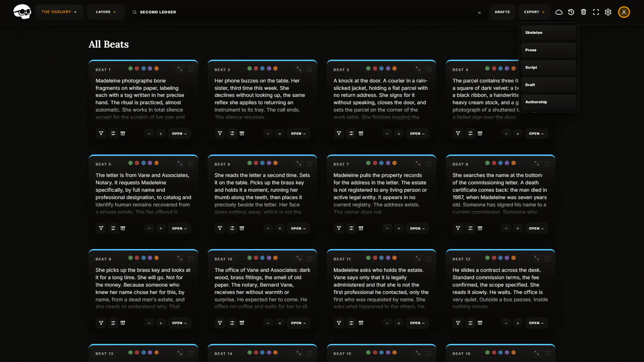Open The Ossuary project dropdown
This screenshot has height=362, width=644.
pyautogui.click(x=59, y=12)
